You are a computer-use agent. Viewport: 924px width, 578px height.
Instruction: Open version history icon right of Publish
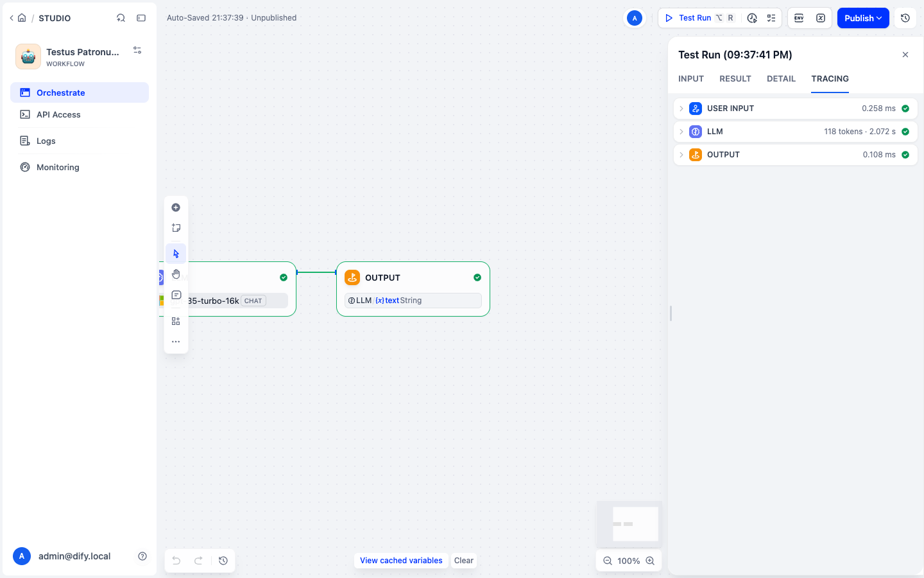tap(905, 18)
